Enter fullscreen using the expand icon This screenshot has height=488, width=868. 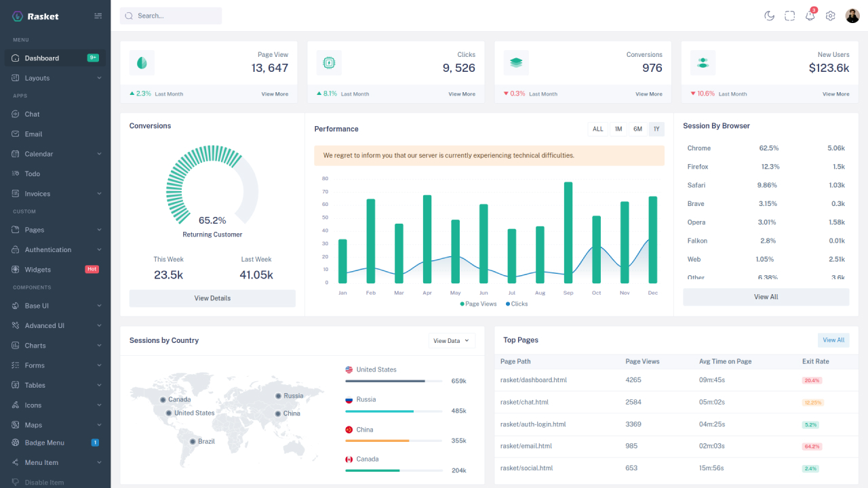click(x=789, y=15)
